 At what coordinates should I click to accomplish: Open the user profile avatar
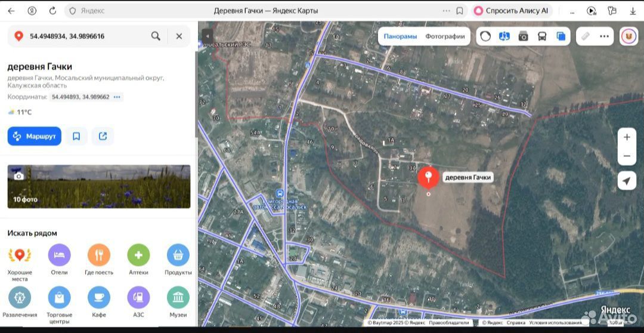629,36
